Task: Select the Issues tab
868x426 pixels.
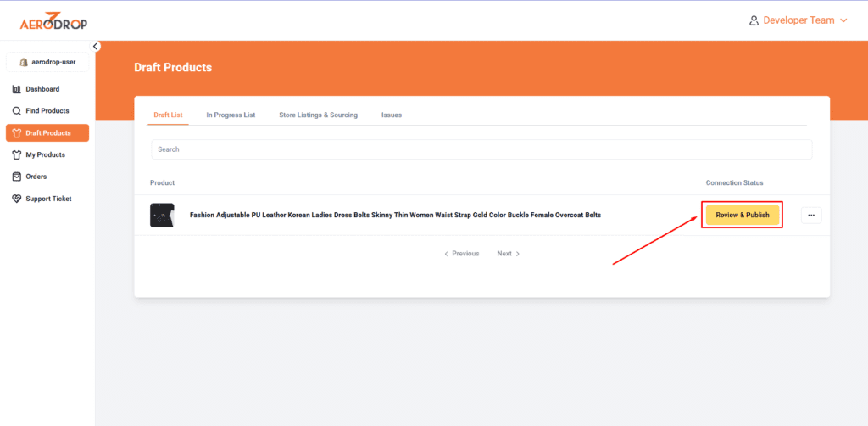Action: pos(391,115)
